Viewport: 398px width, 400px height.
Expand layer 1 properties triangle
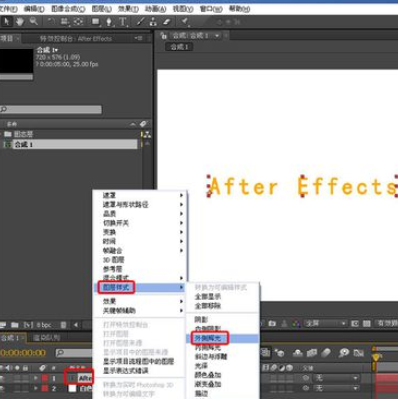(x=36, y=379)
